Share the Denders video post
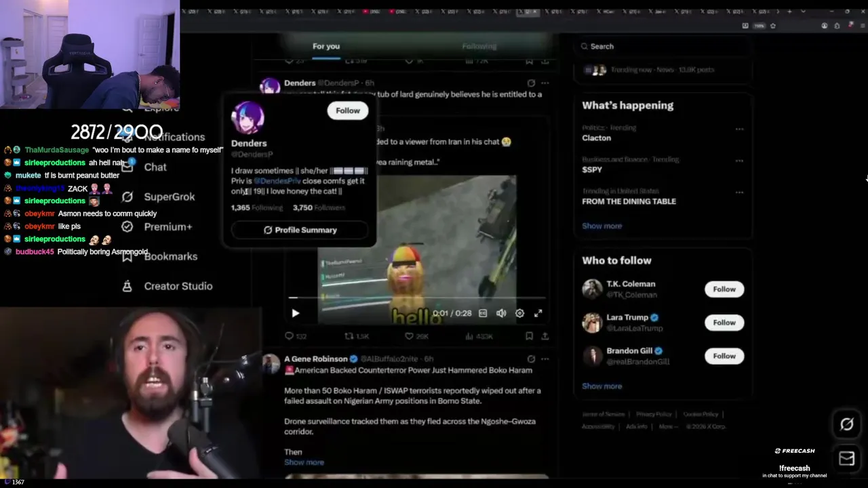The height and width of the screenshot is (488, 868). point(545,336)
